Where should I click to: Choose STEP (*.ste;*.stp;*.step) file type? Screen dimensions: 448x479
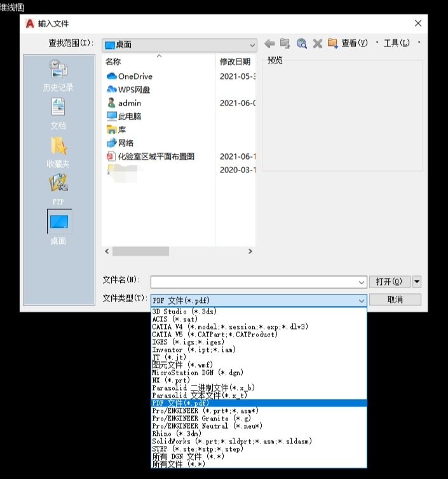pos(259,449)
